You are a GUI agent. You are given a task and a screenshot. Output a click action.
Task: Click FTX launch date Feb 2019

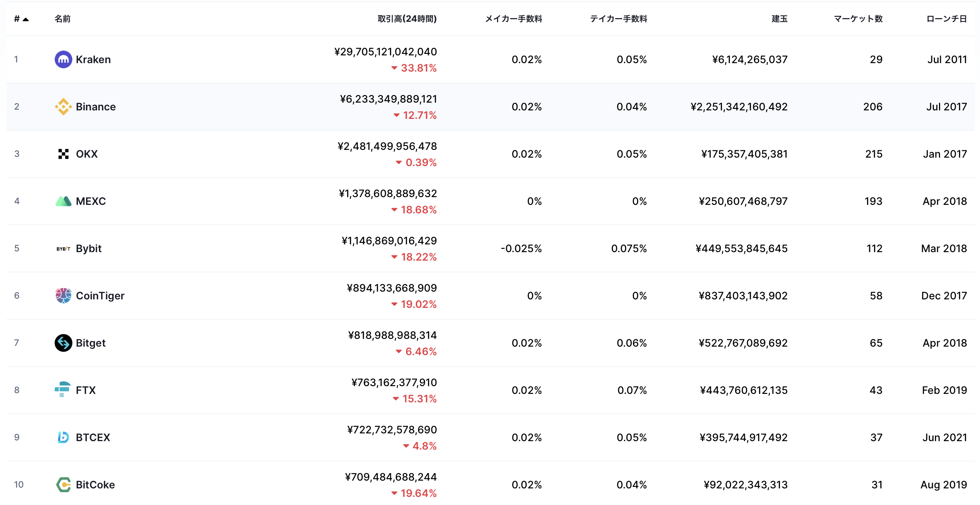944,390
